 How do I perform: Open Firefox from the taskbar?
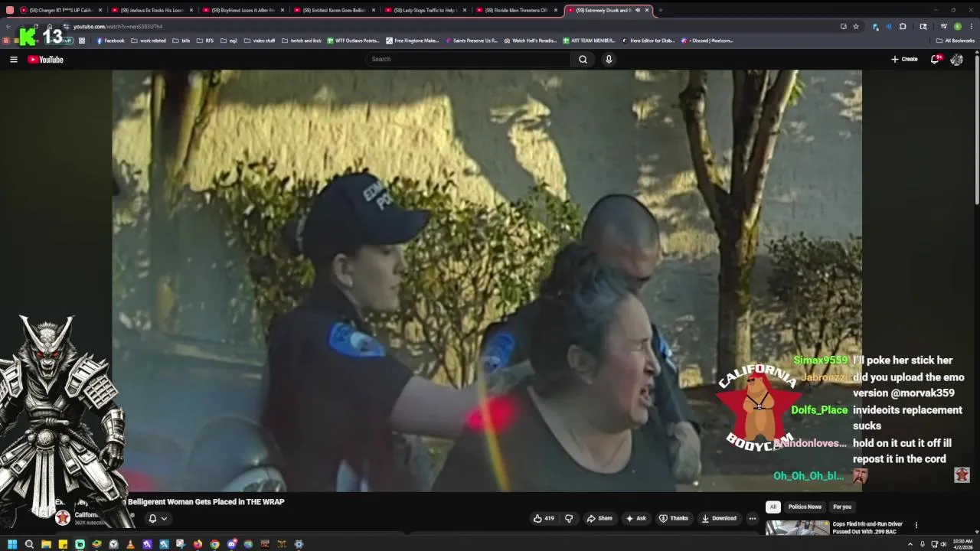(x=198, y=544)
